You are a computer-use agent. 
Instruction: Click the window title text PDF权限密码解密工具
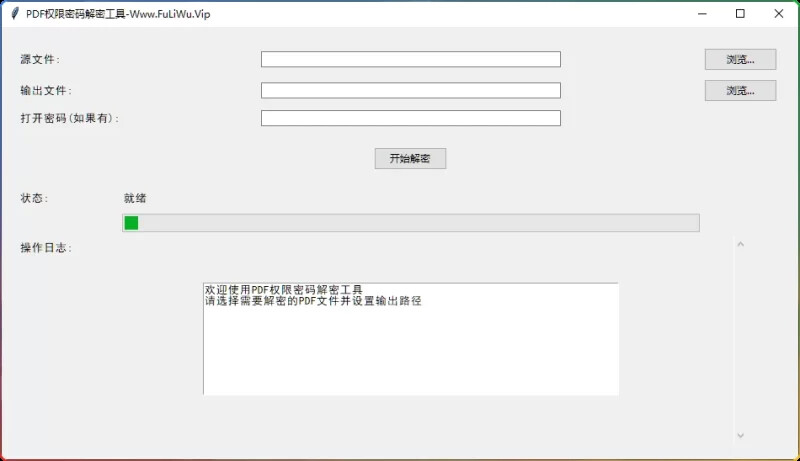pos(76,14)
